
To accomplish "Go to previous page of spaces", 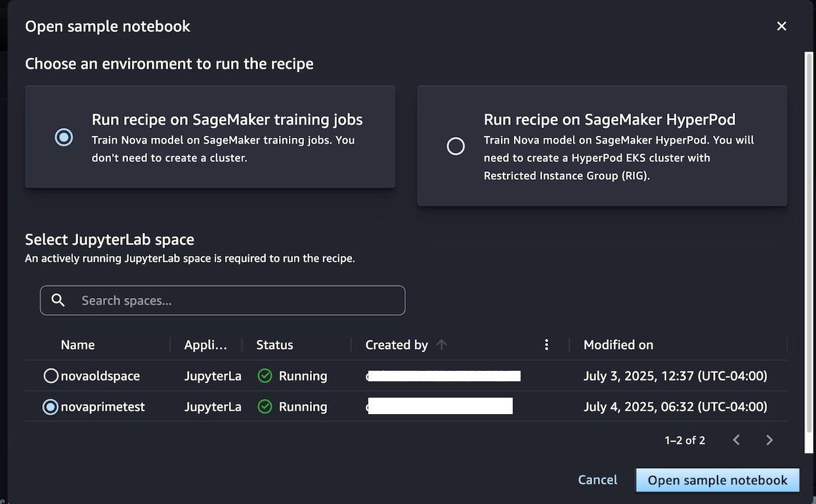I will (x=737, y=440).
